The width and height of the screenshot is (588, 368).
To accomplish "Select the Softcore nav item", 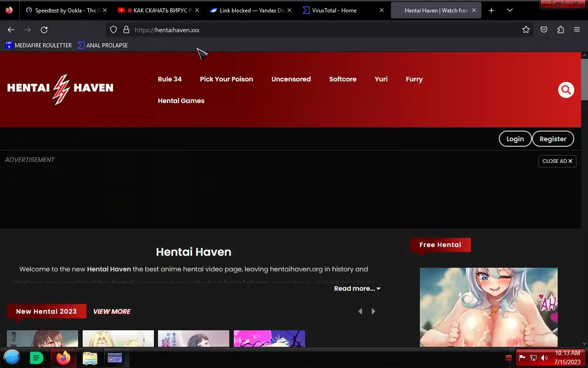I will pyautogui.click(x=343, y=79).
